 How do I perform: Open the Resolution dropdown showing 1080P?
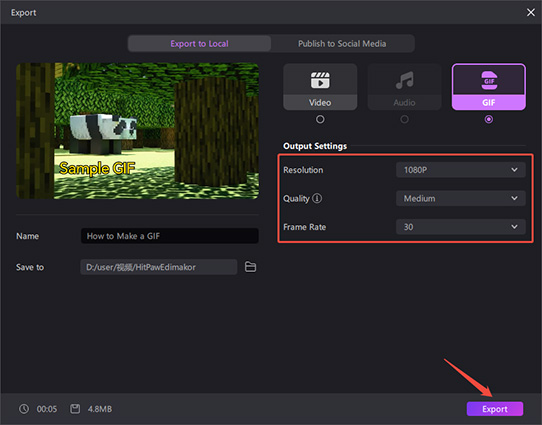461,170
